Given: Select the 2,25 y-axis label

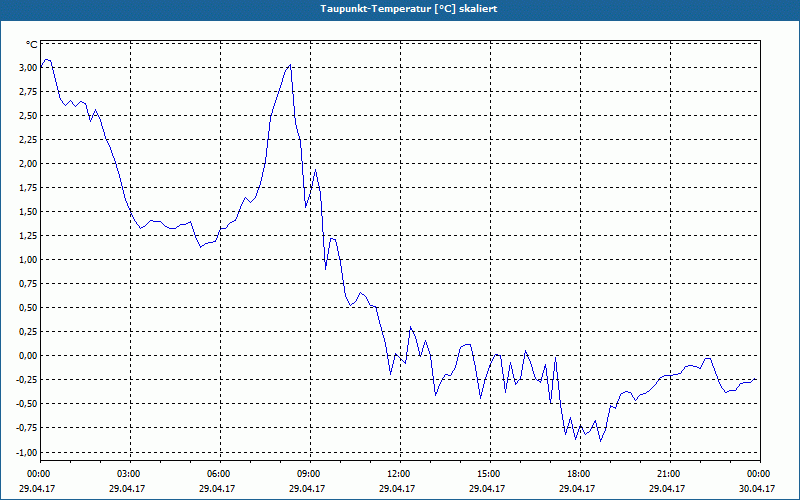Looking at the screenshot, I should click(28, 139).
